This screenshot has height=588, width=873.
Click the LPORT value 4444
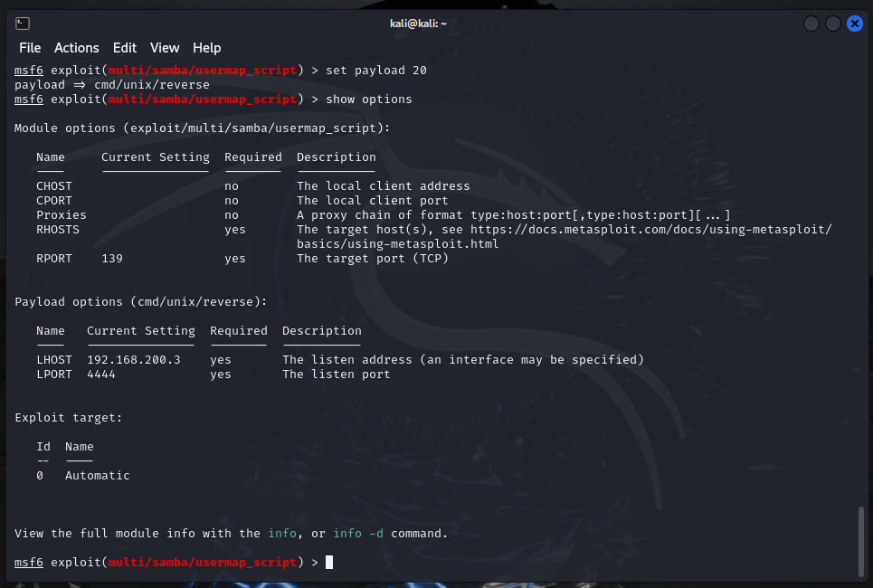101,375
